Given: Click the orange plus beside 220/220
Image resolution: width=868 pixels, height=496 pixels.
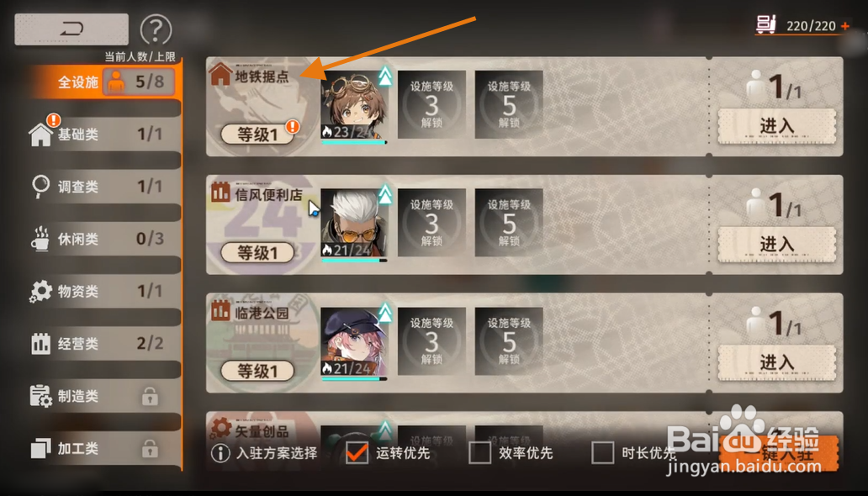Looking at the screenshot, I should coord(844,26).
